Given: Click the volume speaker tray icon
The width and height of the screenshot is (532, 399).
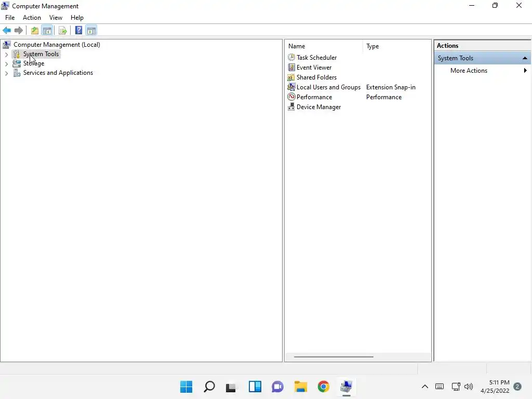Looking at the screenshot, I should (469, 387).
